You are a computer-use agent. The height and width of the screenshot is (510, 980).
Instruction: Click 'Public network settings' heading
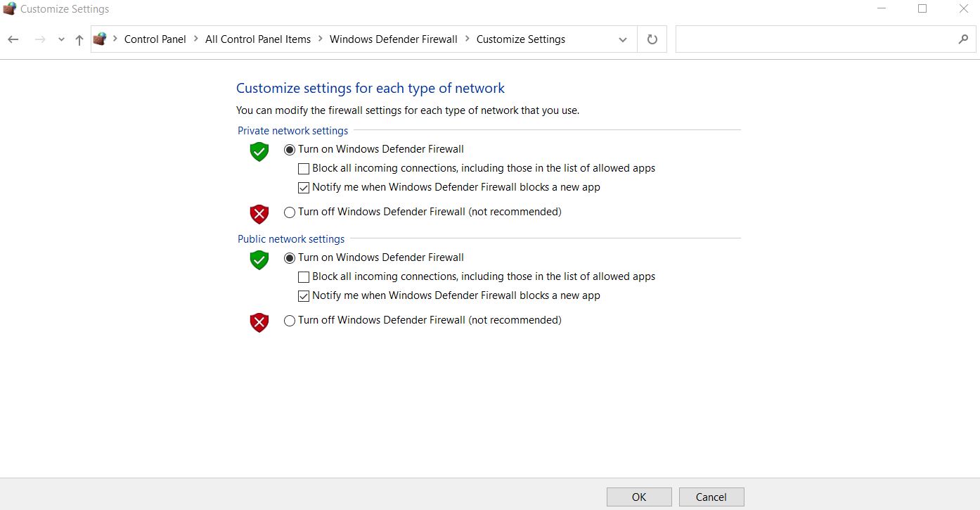(x=291, y=239)
